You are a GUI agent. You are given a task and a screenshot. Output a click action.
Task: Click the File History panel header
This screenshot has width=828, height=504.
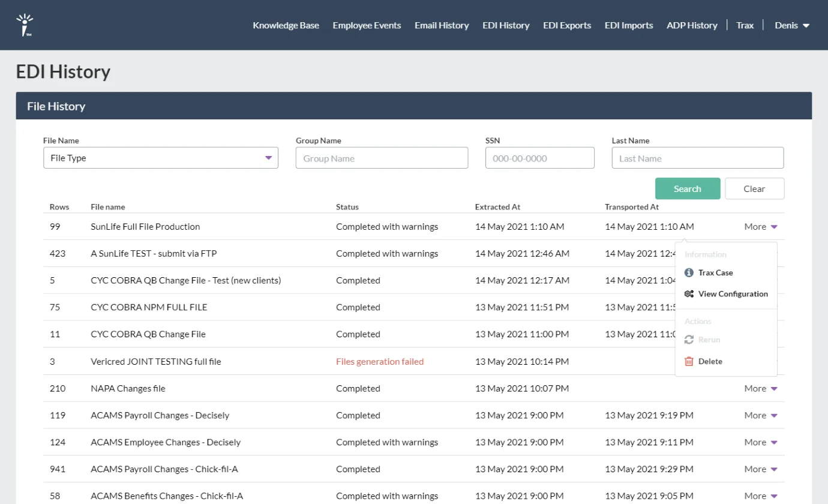[414, 106]
